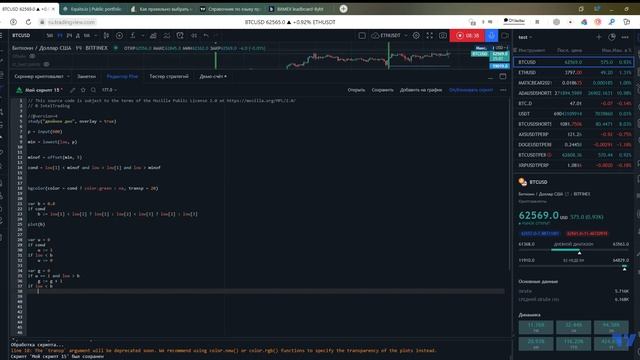Expand the script version dropdown
The image size is (640, 360).
[x=109, y=90]
